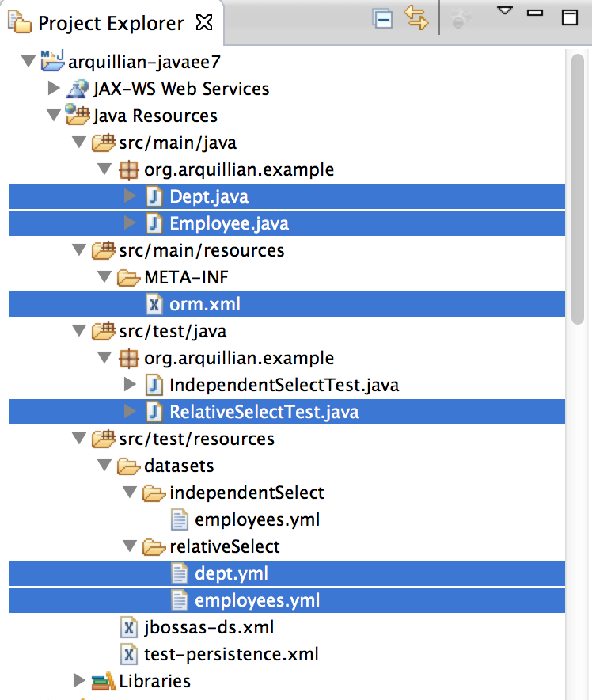592x700 pixels.
Task: Click the src/test/java source folder icon
Action: 103,331
